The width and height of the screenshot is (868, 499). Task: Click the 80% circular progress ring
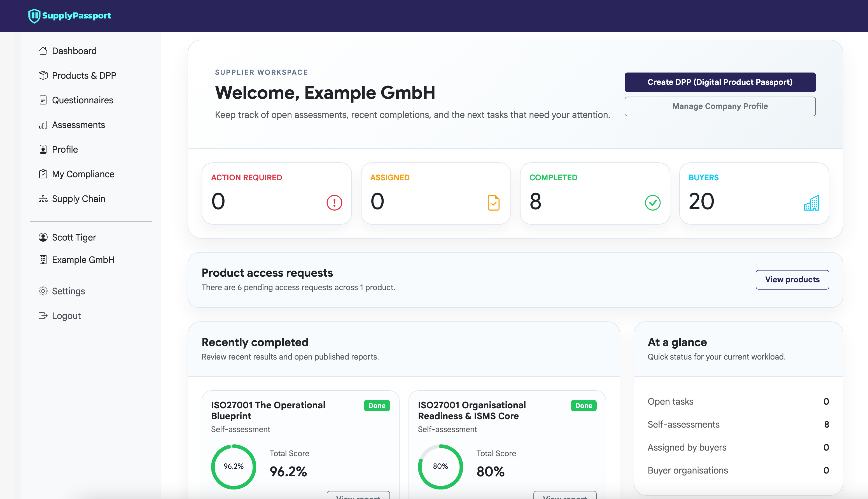pos(440,467)
